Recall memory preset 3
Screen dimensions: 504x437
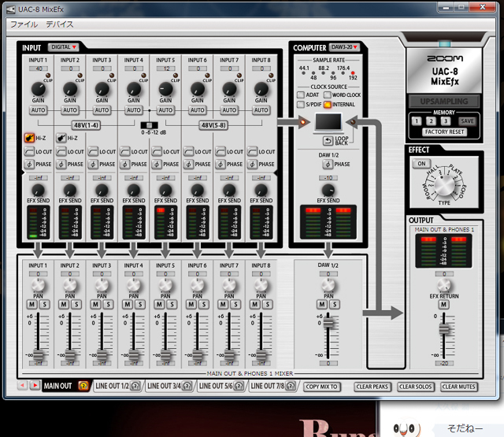tap(446, 120)
